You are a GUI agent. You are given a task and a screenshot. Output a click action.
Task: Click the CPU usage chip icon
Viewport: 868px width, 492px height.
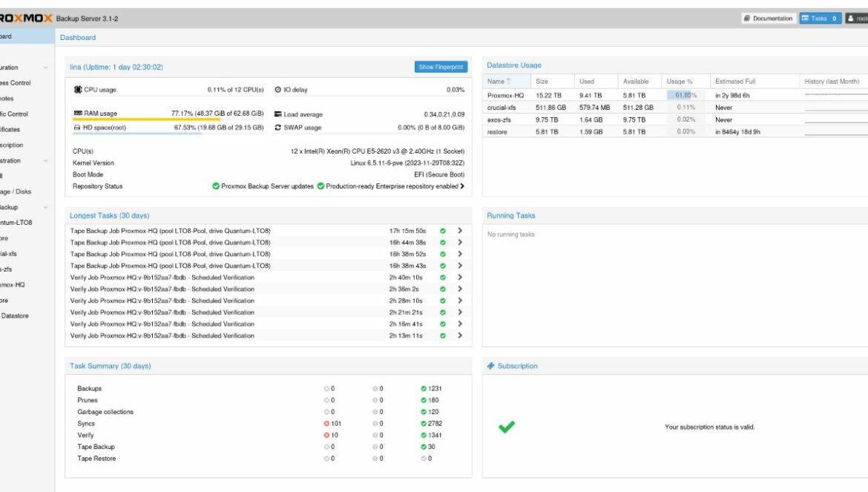(x=78, y=90)
